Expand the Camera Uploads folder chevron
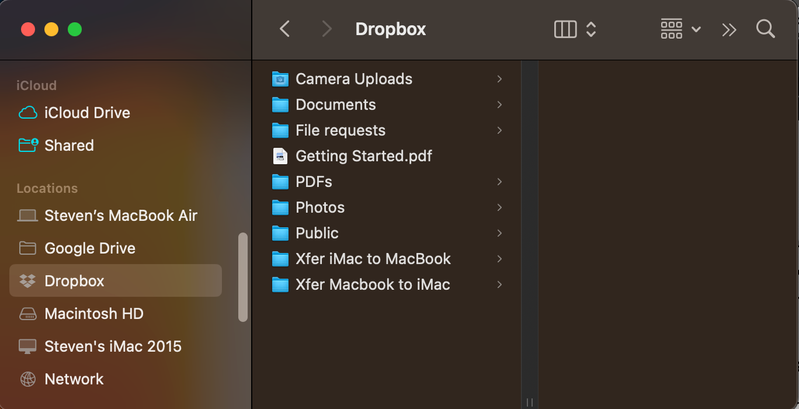Image resolution: width=799 pixels, height=409 pixels. [499, 79]
